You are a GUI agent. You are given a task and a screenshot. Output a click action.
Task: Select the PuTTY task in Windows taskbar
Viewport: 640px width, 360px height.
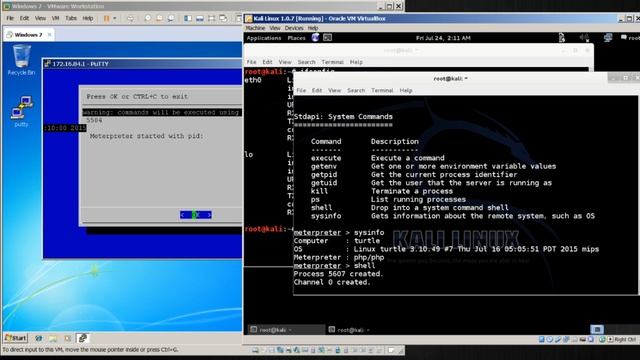point(82,338)
